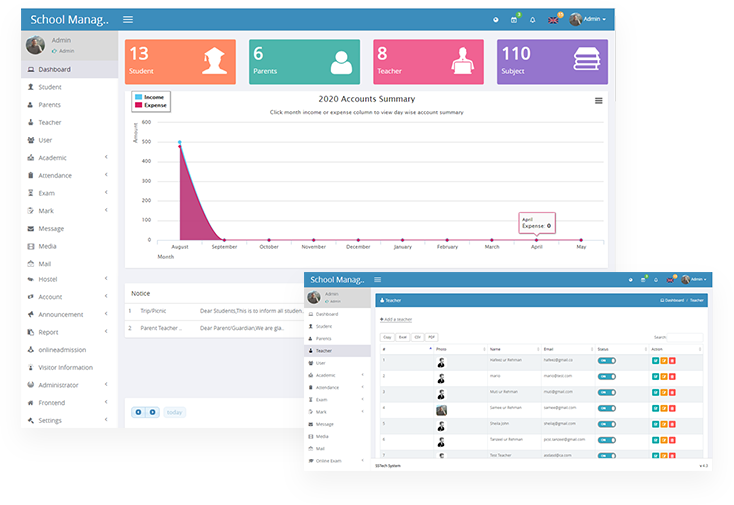Viewport: 734px width, 505px height.
Task: Toggle status switch for Sheila John
Action: click(x=607, y=424)
